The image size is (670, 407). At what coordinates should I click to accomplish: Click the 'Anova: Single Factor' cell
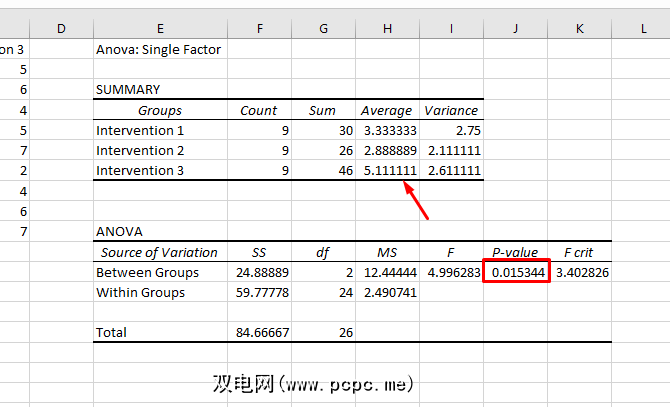160,49
